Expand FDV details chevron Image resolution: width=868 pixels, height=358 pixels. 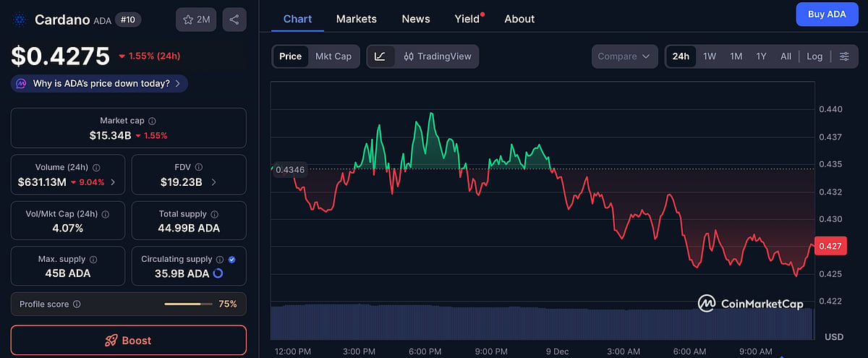coord(213,182)
